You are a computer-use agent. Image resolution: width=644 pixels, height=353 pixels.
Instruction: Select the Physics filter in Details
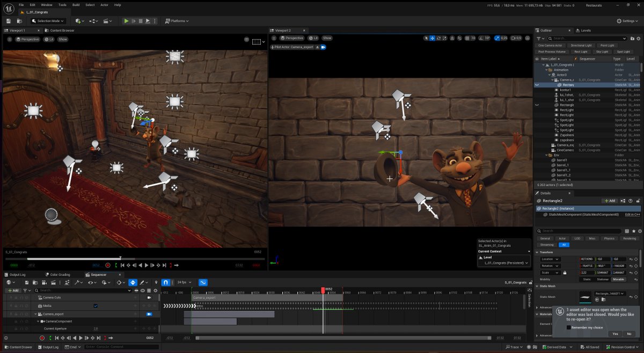609,238
